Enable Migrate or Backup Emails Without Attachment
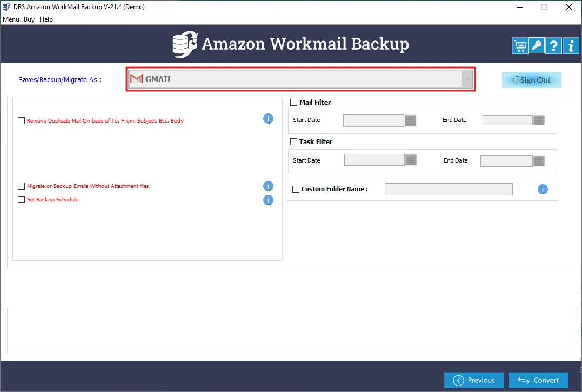 (x=22, y=186)
